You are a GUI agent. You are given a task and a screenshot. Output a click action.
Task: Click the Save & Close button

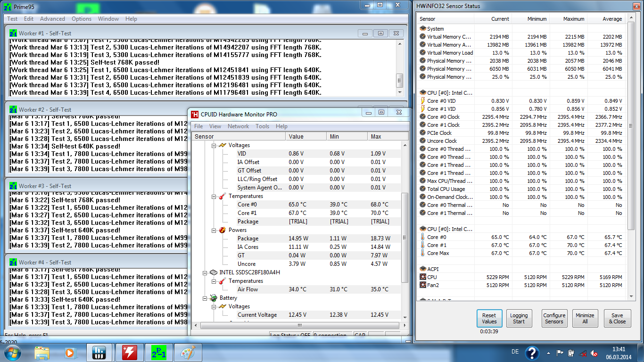click(617, 319)
